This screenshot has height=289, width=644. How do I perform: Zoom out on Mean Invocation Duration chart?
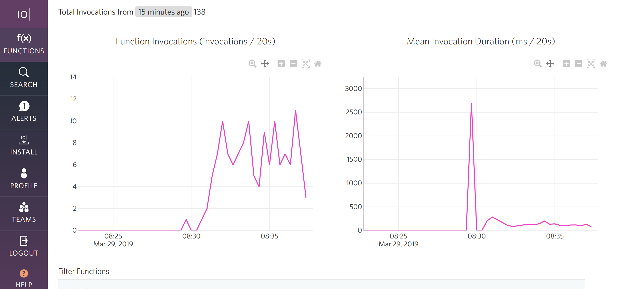click(x=578, y=64)
